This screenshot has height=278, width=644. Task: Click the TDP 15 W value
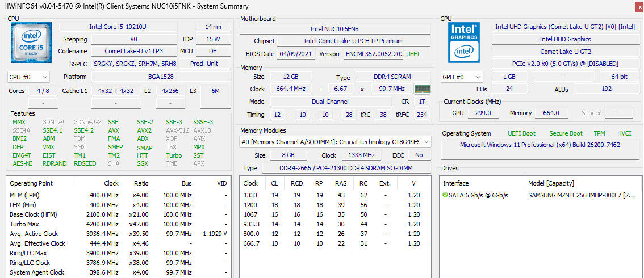[x=213, y=39]
